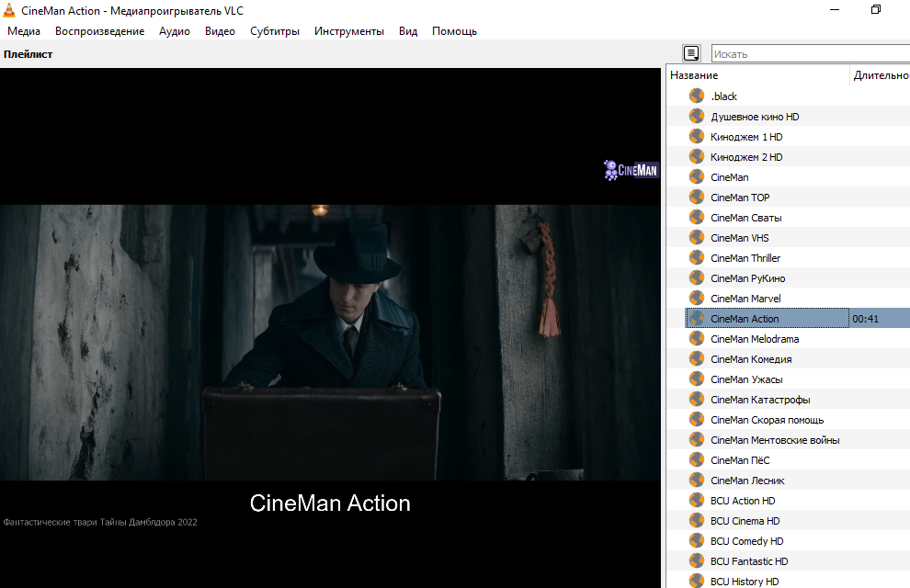
Task: Open the Воспроизведение menu
Action: tap(100, 31)
